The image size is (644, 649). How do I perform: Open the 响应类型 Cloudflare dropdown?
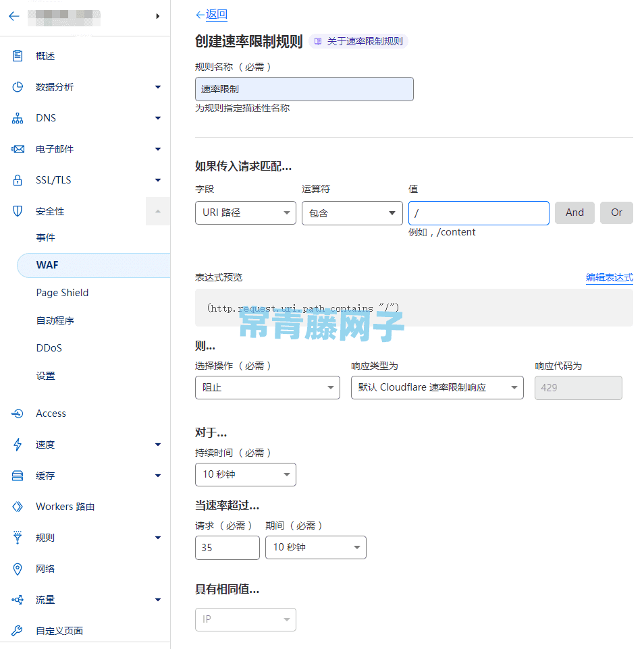coord(436,387)
